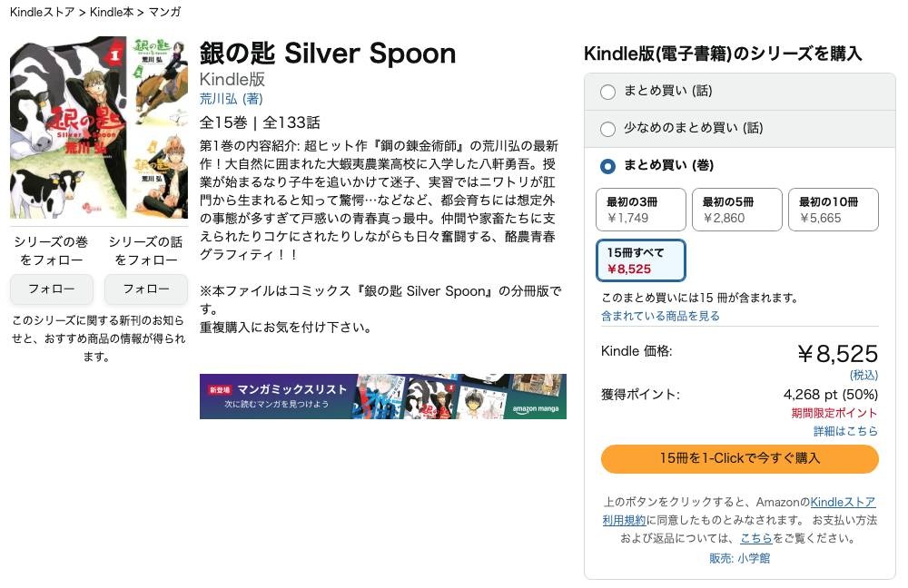Select the 15冊すべて bundle option
This screenshot has height=588, width=908.
click(641, 260)
